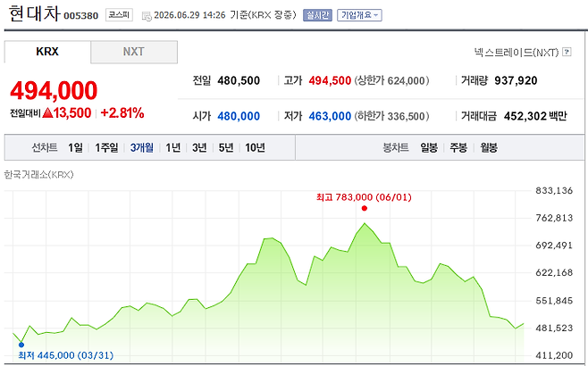This screenshot has width=588, height=366.
Task: Select the 10년 line chart period
Action: 255,147
